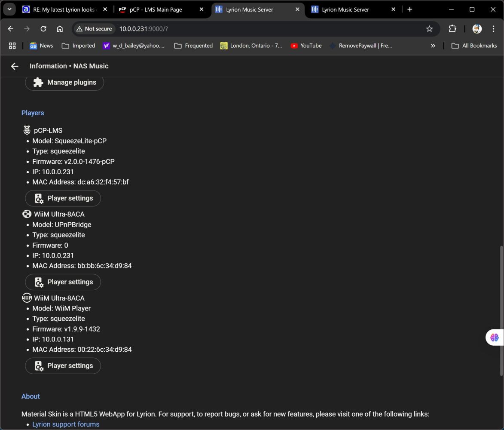
Task: Click MAC Address dc:a6:32:f4:57:bf text
Action: [x=80, y=182]
